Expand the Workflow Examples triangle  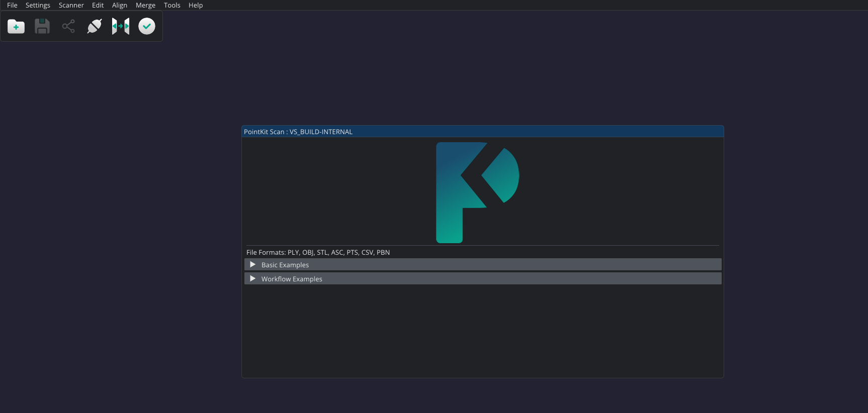point(252,278)
